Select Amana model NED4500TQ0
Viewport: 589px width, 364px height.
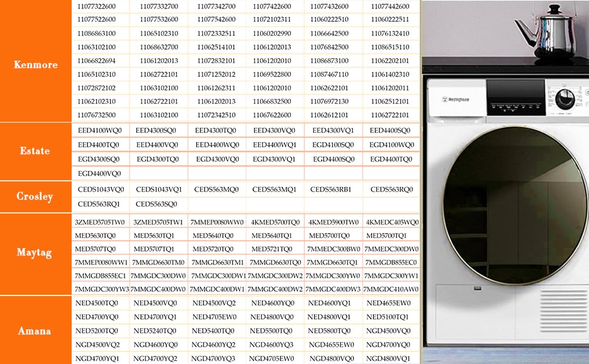point(97,303)
